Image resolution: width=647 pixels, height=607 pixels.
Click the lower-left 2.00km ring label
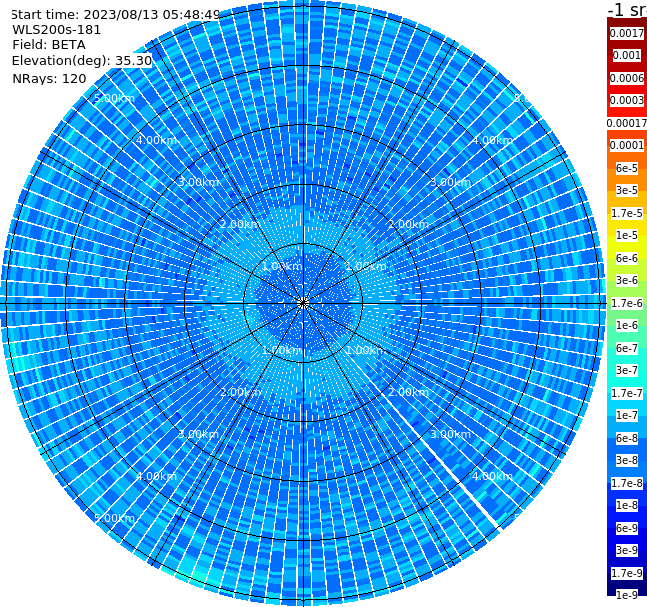point(240,392)
